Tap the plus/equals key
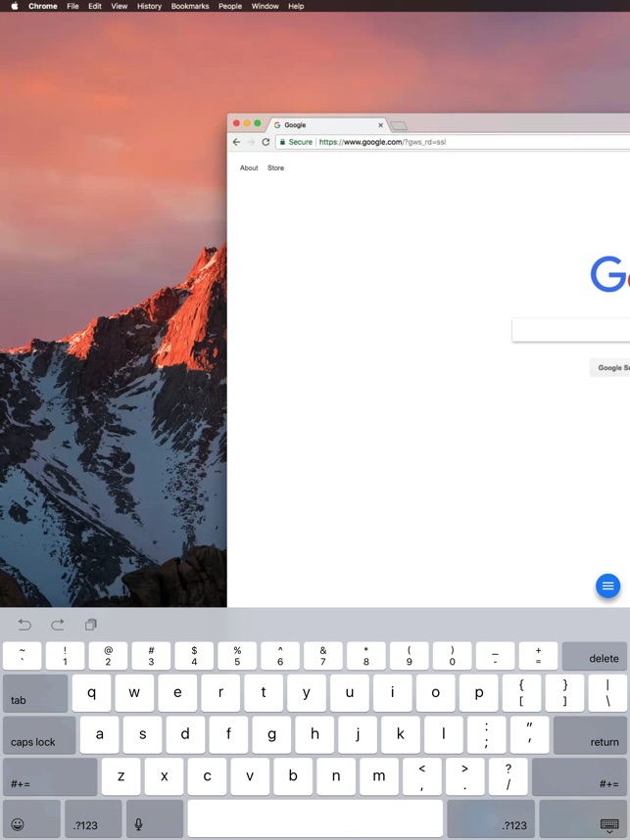The image size is (630, 840). pyautogui.click(x=538, y=656)
